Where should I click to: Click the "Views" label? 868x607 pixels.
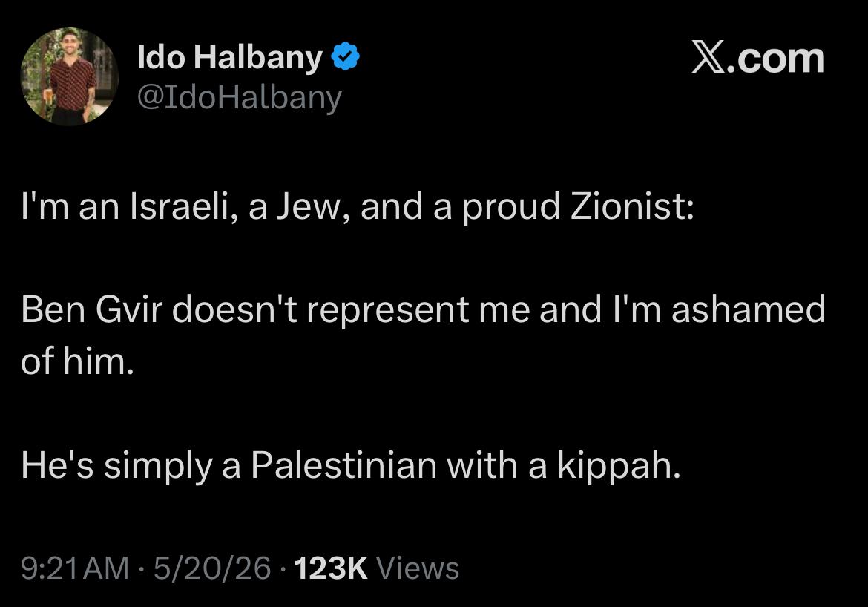click(418, 568)
